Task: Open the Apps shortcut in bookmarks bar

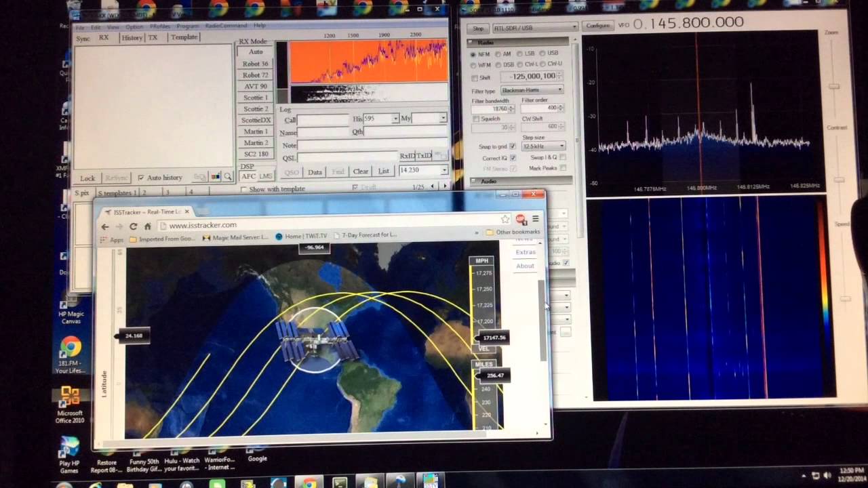Action: (x=113, y=239)
